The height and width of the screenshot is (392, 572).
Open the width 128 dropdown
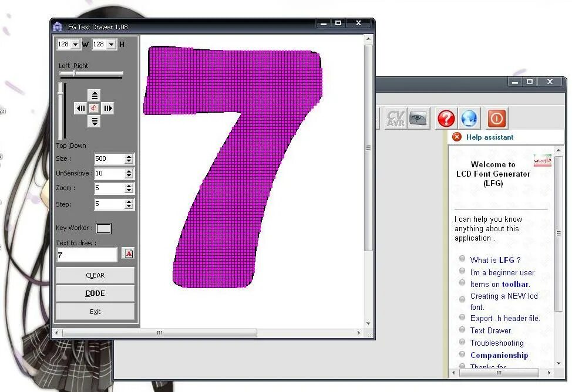click(x=75, y=45)
